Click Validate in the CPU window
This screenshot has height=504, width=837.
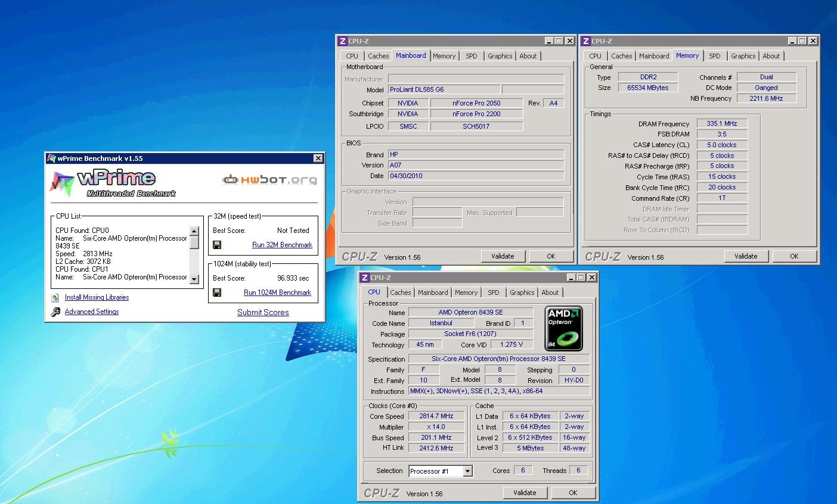[x=525, y=493]
